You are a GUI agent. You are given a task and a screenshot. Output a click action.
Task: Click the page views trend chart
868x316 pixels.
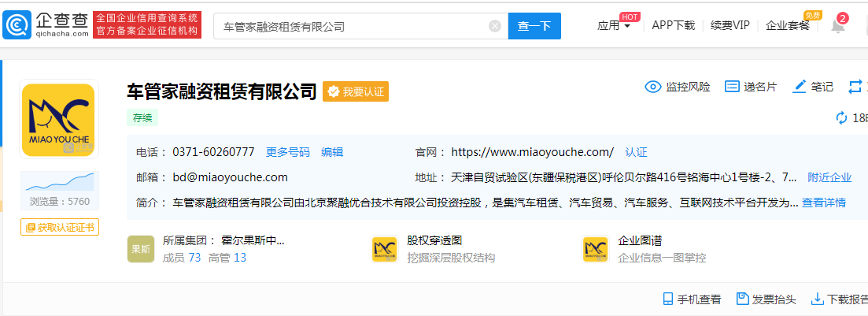click(x=60, y=182)
